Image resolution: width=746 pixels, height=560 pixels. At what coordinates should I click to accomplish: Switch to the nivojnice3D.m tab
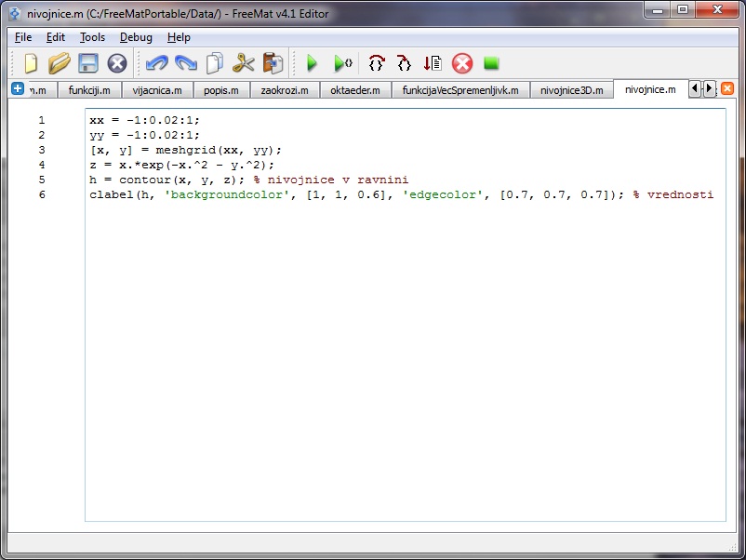(x=571, y=90)
